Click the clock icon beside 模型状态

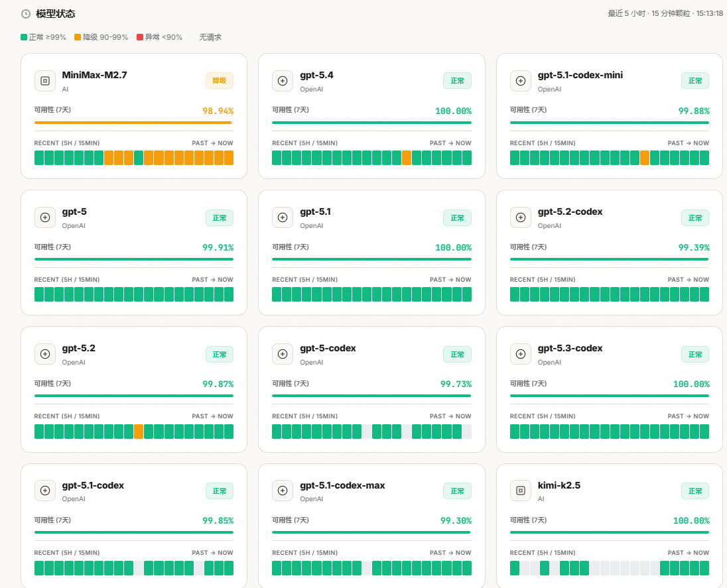click(26, 14)
